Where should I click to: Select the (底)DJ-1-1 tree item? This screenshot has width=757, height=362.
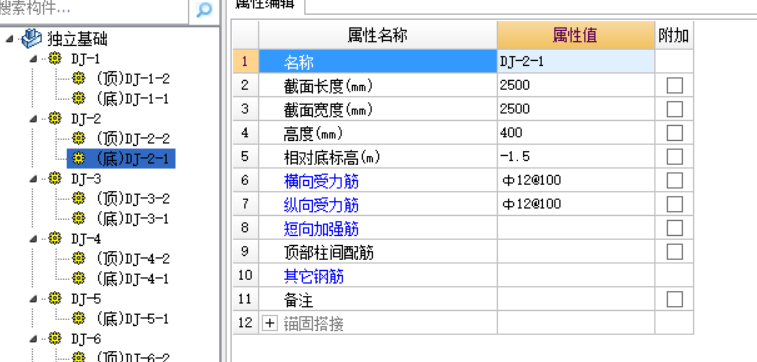[133, 98]
